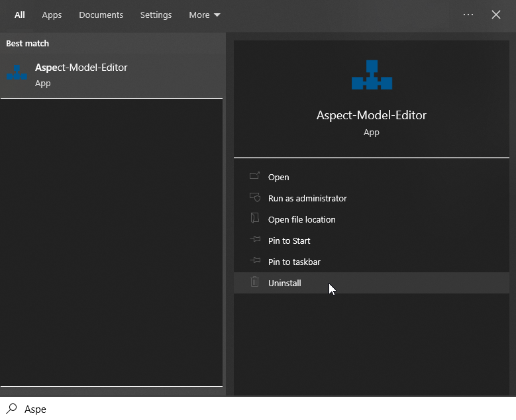Close the search panel with the X
The width and height of the screenshot is (516, 420).
496,15
